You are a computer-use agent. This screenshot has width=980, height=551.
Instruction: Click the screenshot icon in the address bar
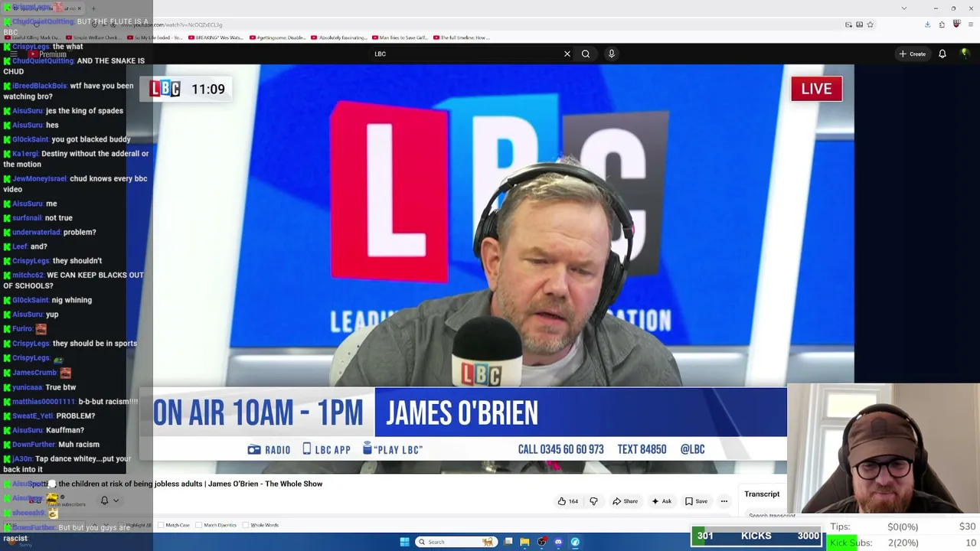tap(859, 24)
